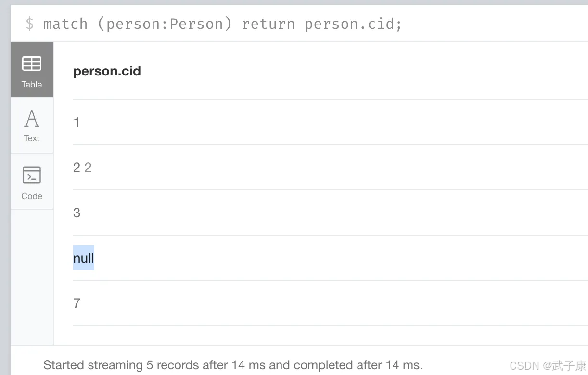This screenshot has width=588, height=375.
Task: Click the highlighted Table sidebar icon
Action: tap(31, 70)
